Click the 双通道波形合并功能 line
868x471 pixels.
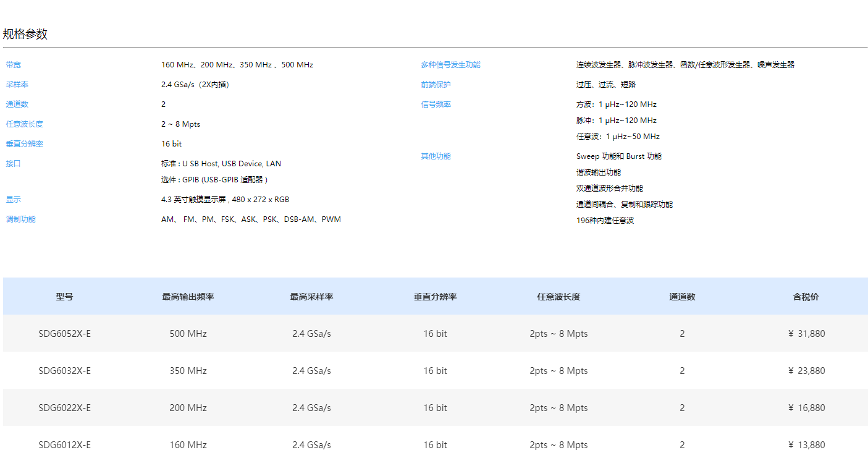click(610, 189)
